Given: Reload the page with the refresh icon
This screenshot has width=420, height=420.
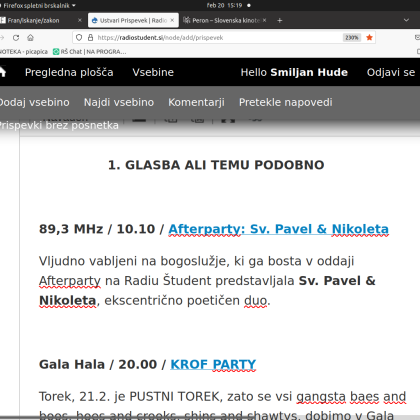Looking at the screenshot, I should tap(16, 38).
